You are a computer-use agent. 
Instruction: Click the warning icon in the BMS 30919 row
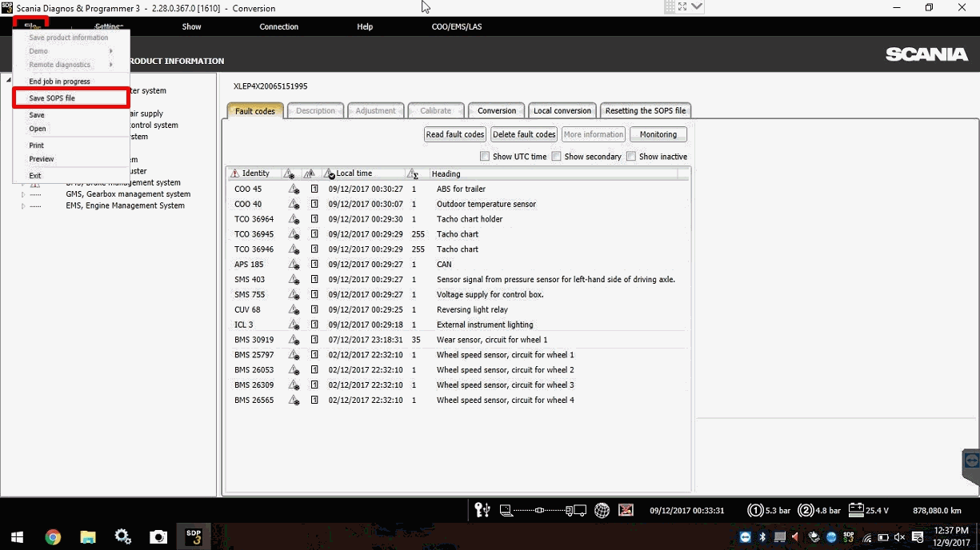[x=294, y=340]
